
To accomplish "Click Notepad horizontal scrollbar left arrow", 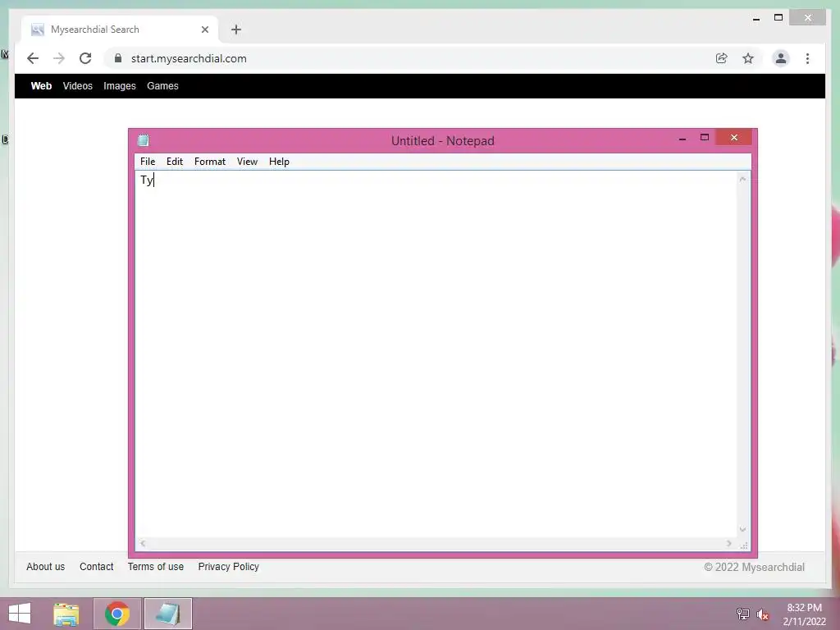I will [143, 543].
